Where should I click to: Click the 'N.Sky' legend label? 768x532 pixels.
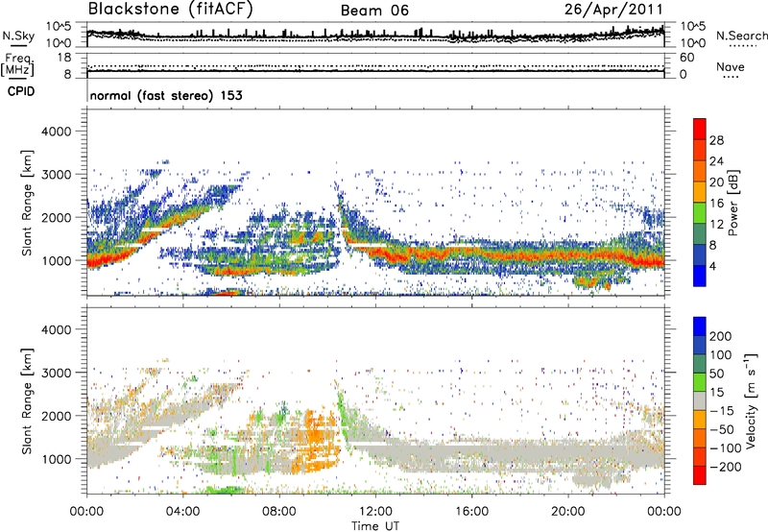point(18,36)
